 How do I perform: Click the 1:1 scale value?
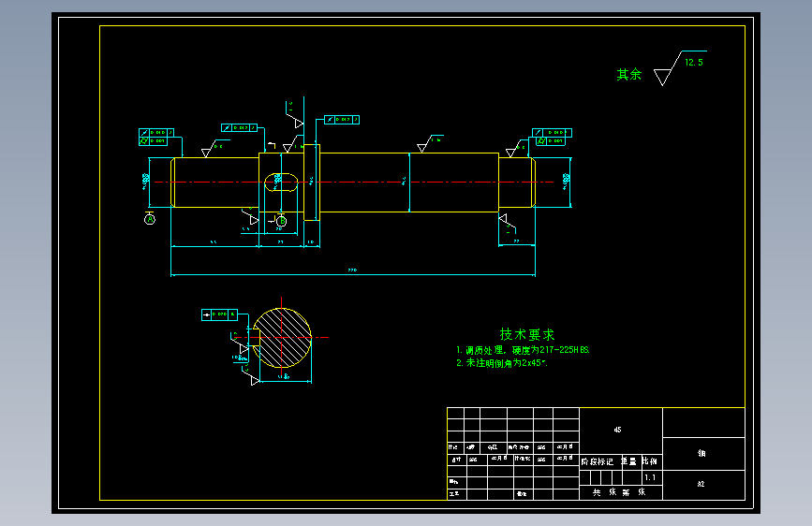(x=650, y=477)
